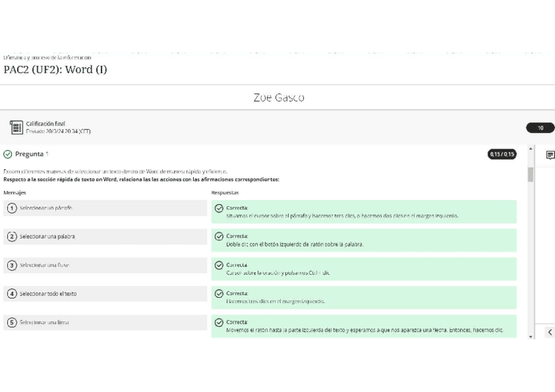Image resolution: width=555 pixels, height=392 pixels.
Task: Click the Correcta check mark in the second answer
Action: (x=219, y=237)
